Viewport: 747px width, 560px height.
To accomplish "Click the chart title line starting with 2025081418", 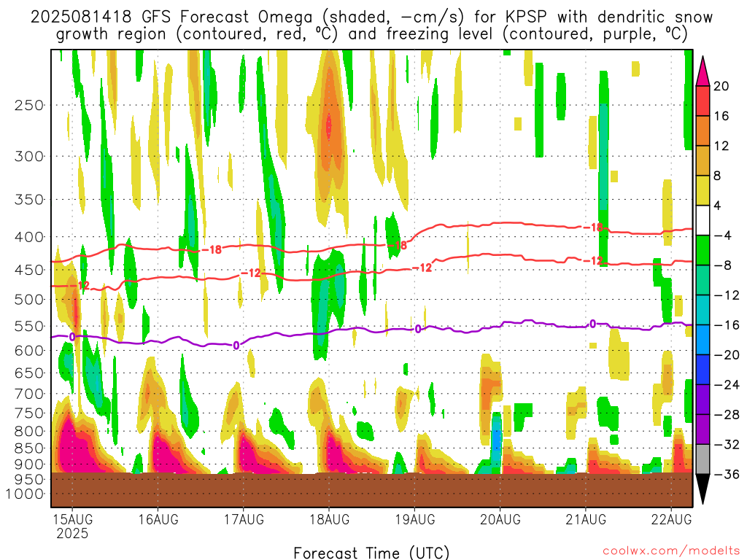I will (371, 17).
